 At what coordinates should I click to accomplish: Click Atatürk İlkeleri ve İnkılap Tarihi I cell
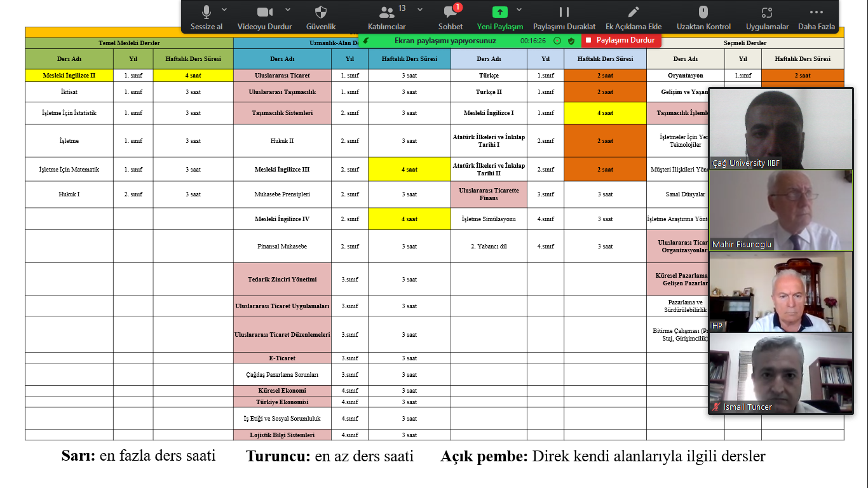(x=489, y=141)
